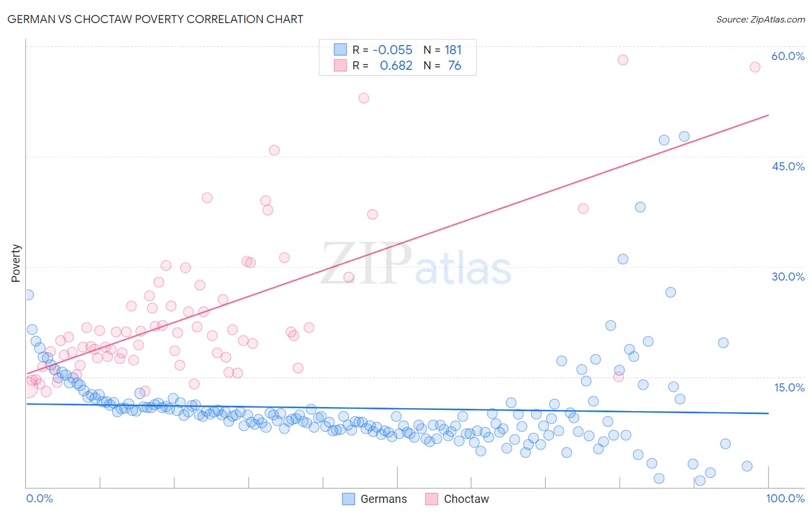Screen dimensions: 812x515
Task: Click the N value 181 in legend
Action: 453,50
